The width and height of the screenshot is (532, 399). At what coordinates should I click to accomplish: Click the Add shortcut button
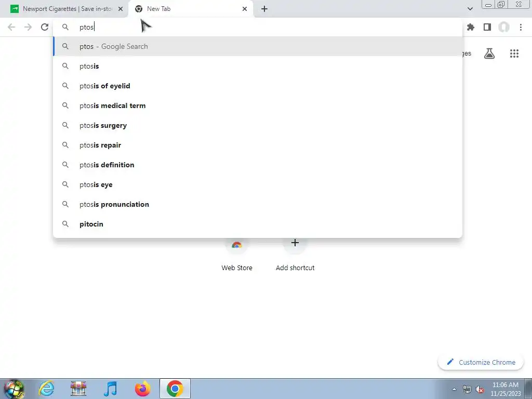(x=295, y=255)
